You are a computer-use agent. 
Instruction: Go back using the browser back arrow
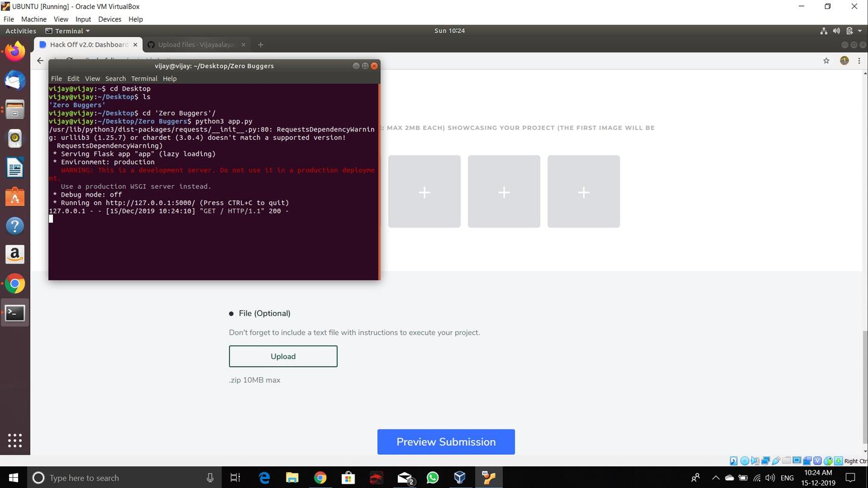click(40, 60)
